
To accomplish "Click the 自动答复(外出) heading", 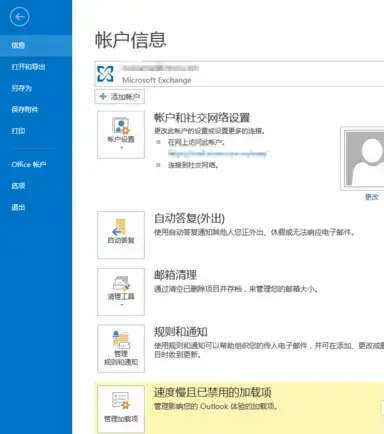I will click(x=189, y=218).
